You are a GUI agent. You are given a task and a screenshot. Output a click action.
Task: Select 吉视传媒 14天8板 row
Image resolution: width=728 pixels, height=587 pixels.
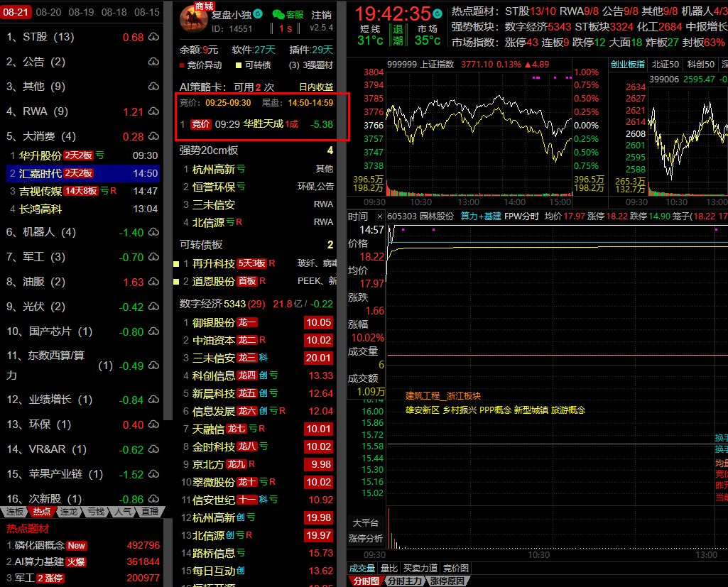pos(84,191)
